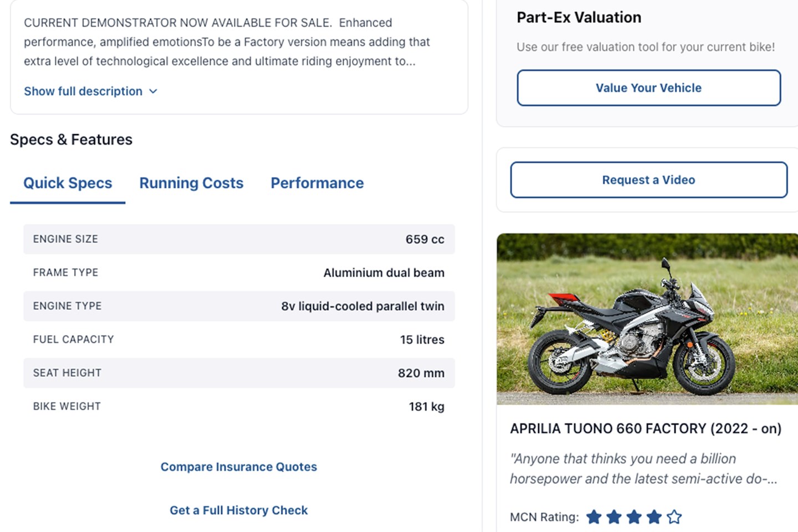Select the Bike Weight spec row
Image resolution: width=798 pixels, height=532 pixels.
tap(239, 407)
